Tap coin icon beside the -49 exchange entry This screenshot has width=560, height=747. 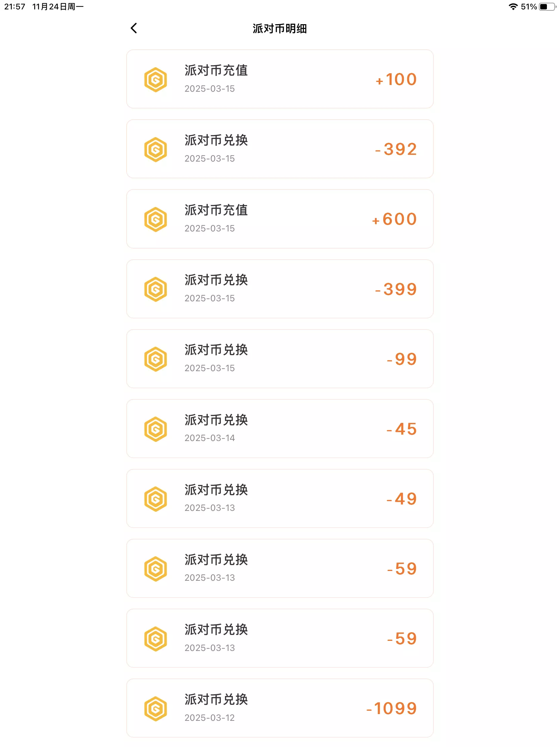[x=156, y=499]
